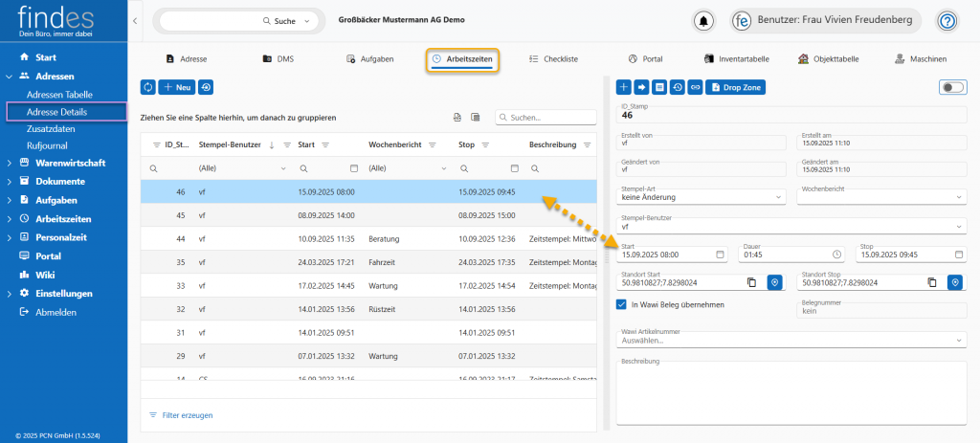This screenshot has height=443, width=980.
Task: Switch to the Checkliste tab
Action: 553,59
